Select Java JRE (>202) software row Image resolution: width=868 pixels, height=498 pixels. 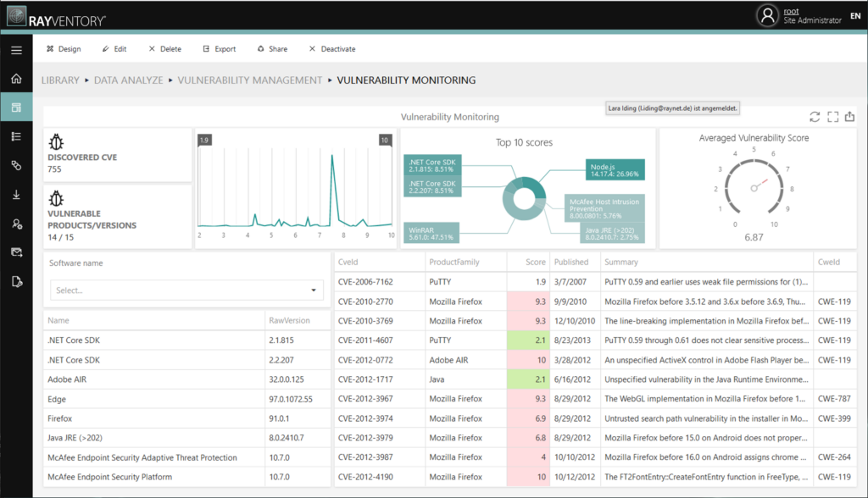click(x=187, y=438)
